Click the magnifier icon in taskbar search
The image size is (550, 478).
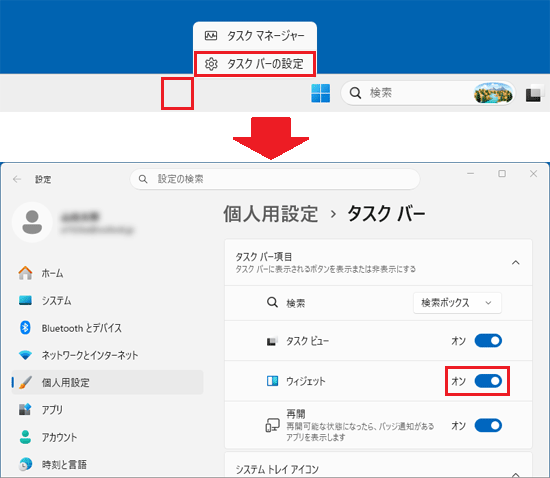[x=355, y=93]
